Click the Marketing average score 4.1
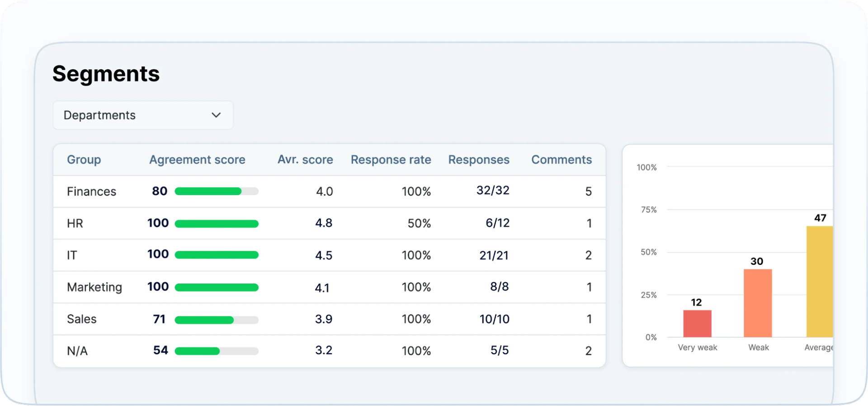Image resolution: width=868 pixels, height=406 pixels. [x=322, y=288]
